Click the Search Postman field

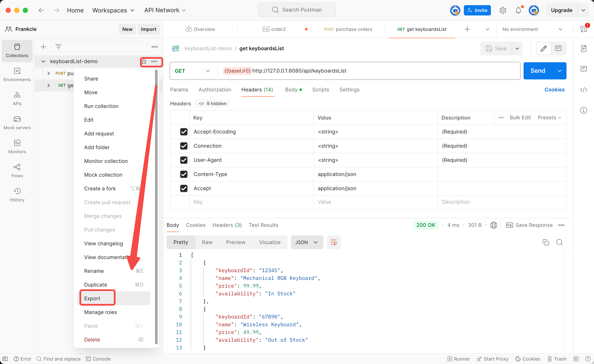[x=297, y=10]
